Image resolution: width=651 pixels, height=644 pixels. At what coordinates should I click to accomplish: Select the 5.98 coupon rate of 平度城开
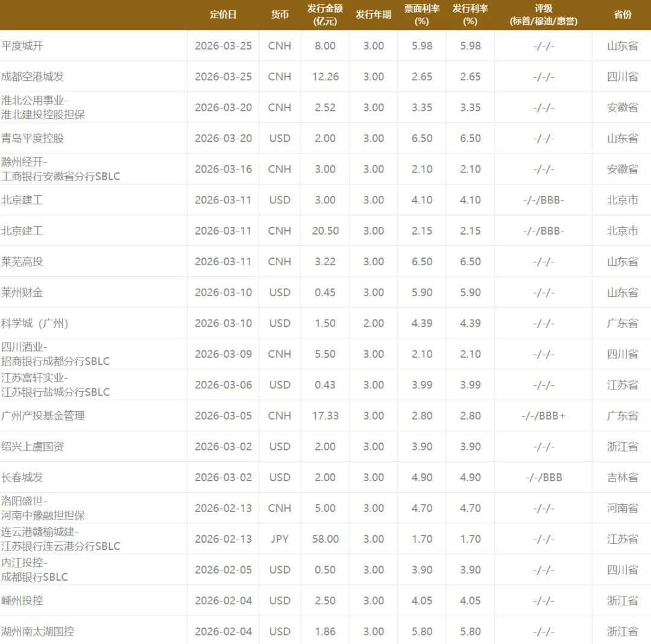point(422,46)
